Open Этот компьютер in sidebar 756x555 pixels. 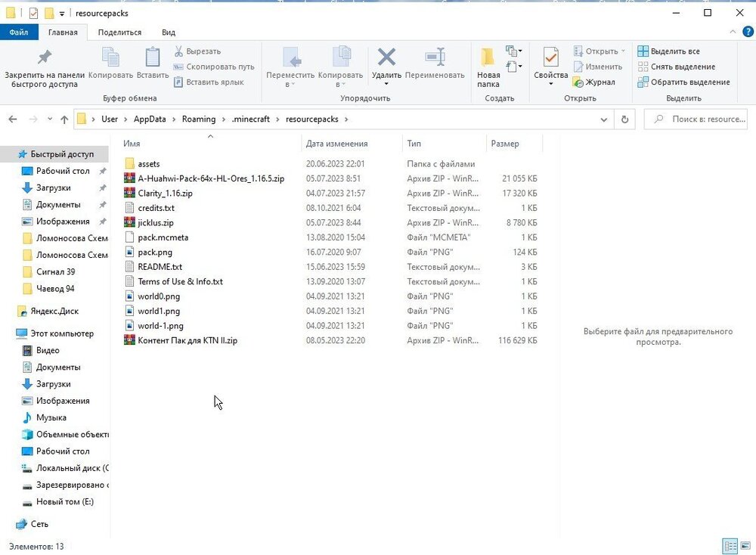tap(62, 333)
